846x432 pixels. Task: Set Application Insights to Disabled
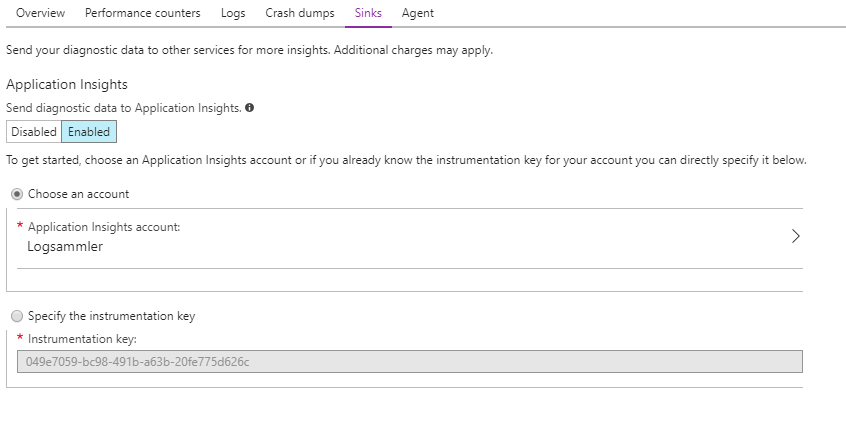click(x=34, y=132)
